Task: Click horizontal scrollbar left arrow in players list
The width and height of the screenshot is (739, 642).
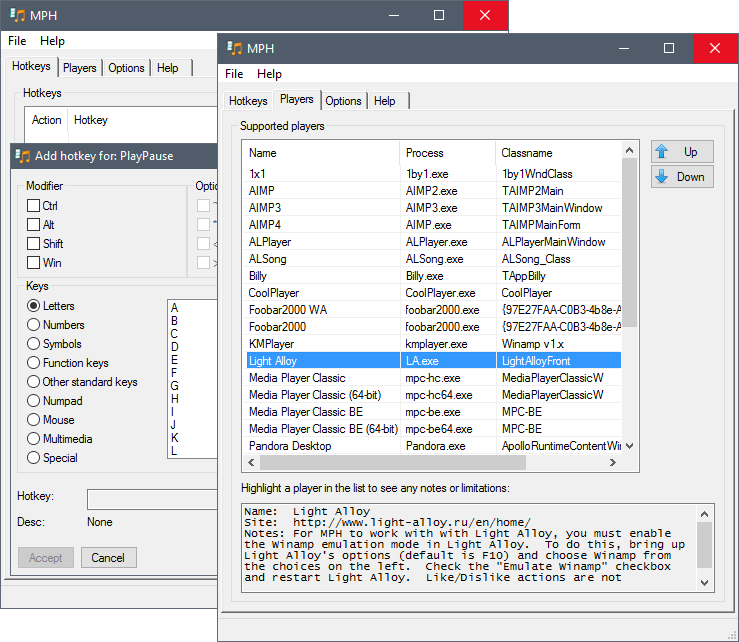Action: [x=251, y=462]
